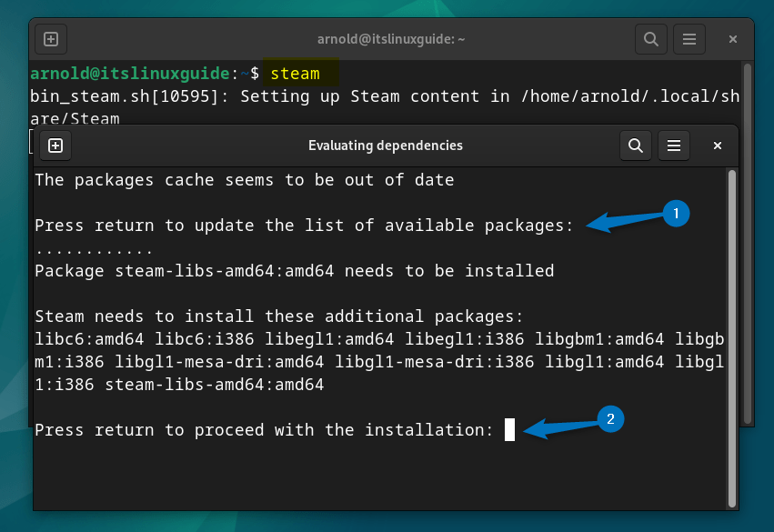The height and width of the screenshot is (532, 774).
Task: Click the 'Press return to update' line
Action: pyautogui.click(x=304, y=225)
